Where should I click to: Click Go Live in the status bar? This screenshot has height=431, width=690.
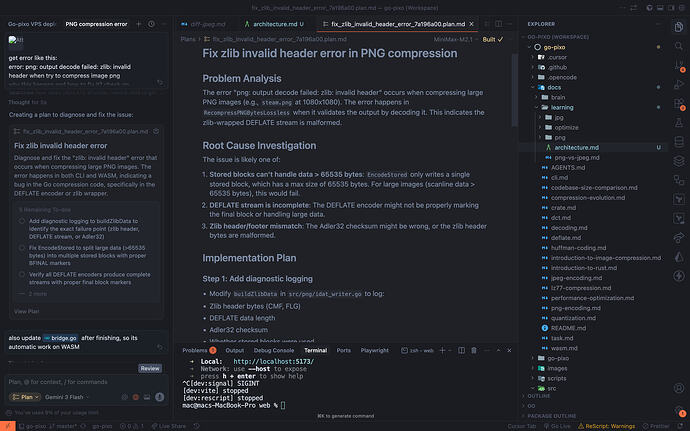[558, 426]
